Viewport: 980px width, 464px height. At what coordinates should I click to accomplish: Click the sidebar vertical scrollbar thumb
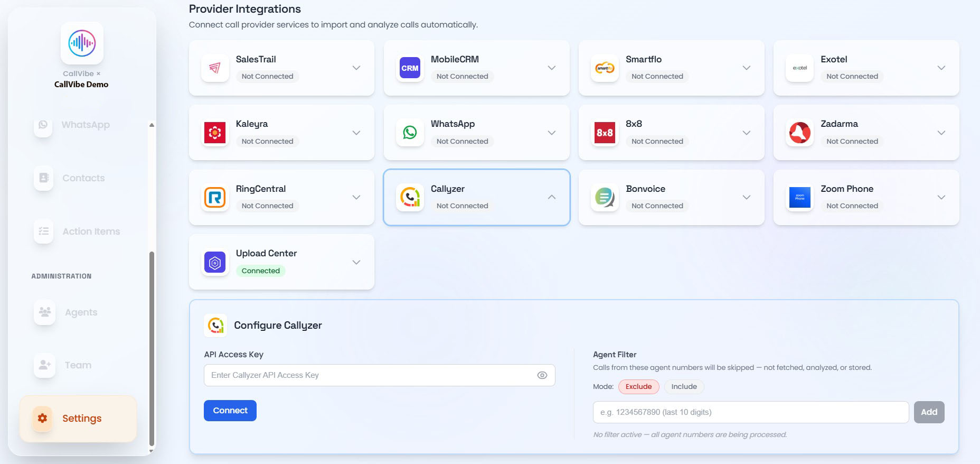coord(152,349)
